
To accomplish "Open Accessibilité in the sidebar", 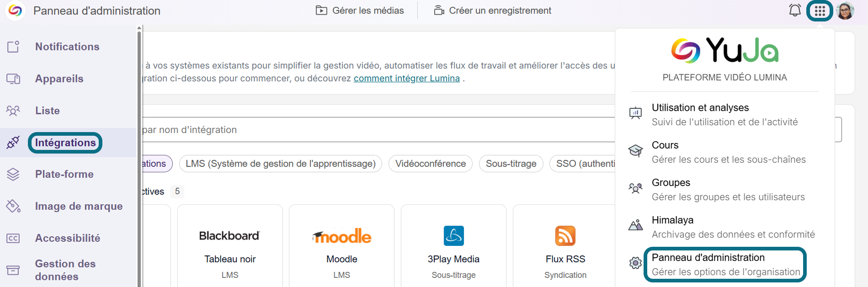I will (x=68, y=238).
